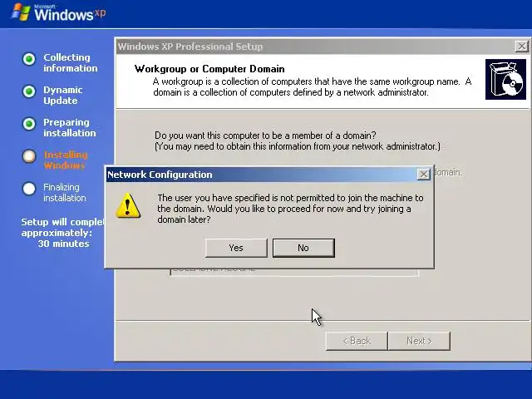The width and height of the screenshot is (532, 399).
Task: Click the warning triangle icon
Action: [x=128, y=205]
